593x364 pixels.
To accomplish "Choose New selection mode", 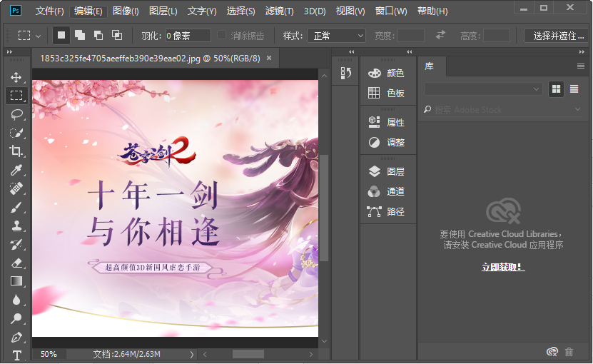I will pyautogui.click(x=61, y=35).
